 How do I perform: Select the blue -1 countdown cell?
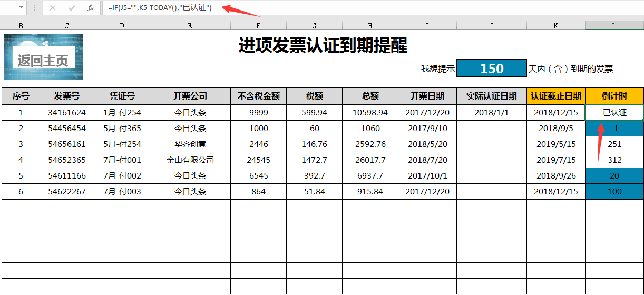[x=614, y=128]
